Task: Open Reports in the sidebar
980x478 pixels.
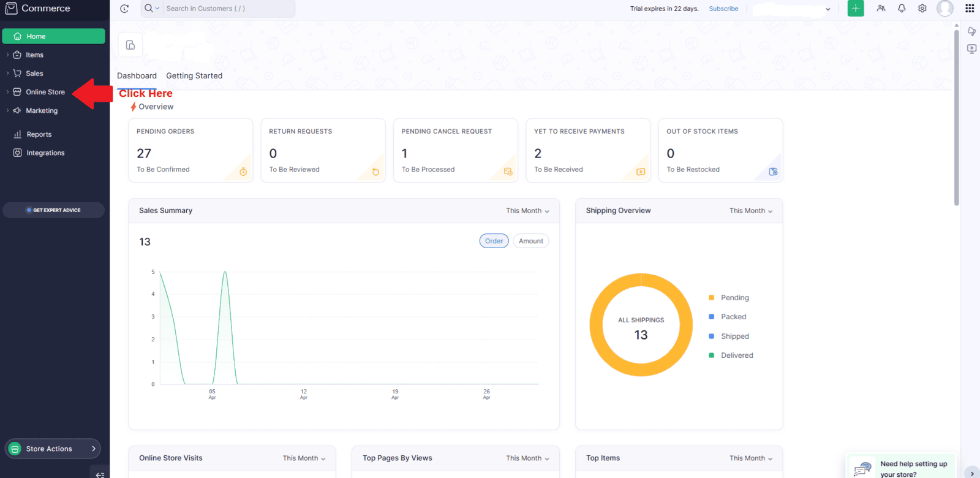Action: click(x=39, y=134)
